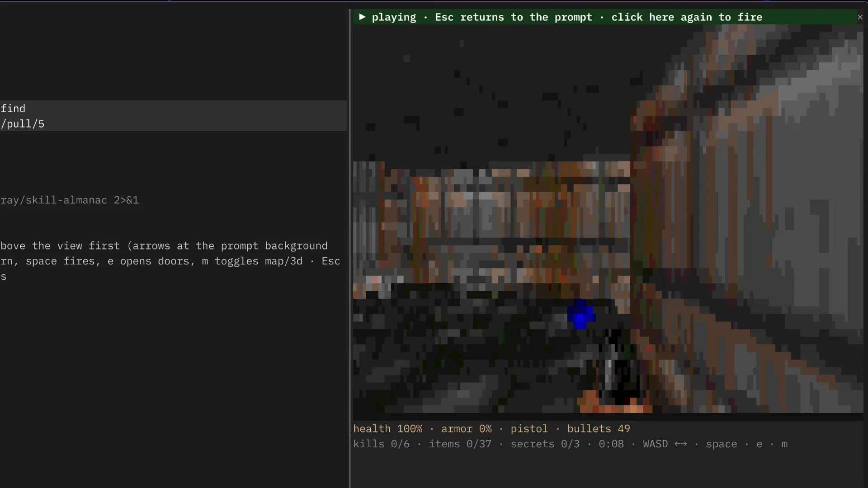Click the 'kills 0/6' counter

point(381,444)
